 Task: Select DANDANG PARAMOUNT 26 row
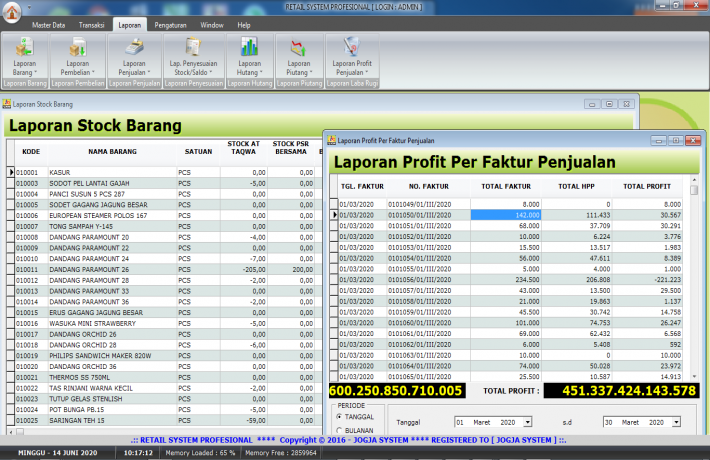pyautogui.click(x=165, y=269)
